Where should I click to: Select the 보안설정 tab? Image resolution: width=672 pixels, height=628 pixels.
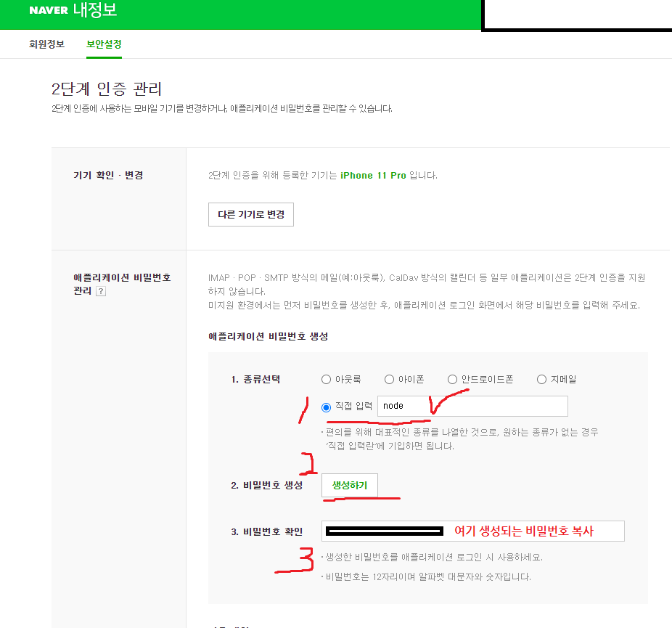105,44
